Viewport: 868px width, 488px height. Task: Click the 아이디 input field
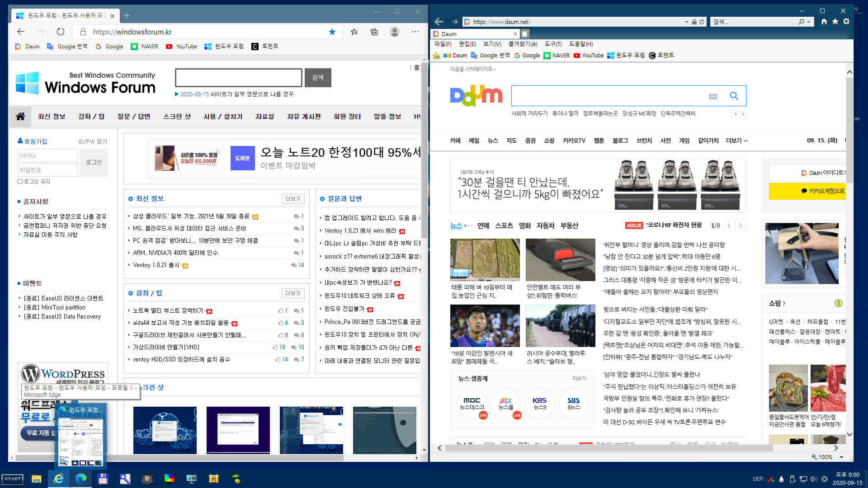click(48, 155)
